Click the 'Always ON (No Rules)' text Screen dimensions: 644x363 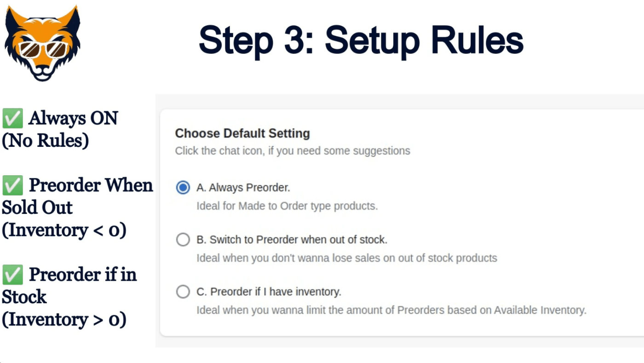(60, 129)
